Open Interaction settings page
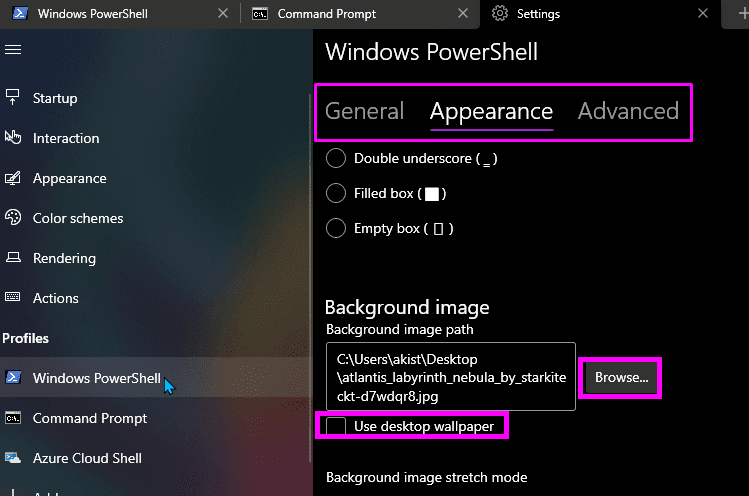This screenshot has height=496, width=749. pyautogui.click(x=155, y=138)
